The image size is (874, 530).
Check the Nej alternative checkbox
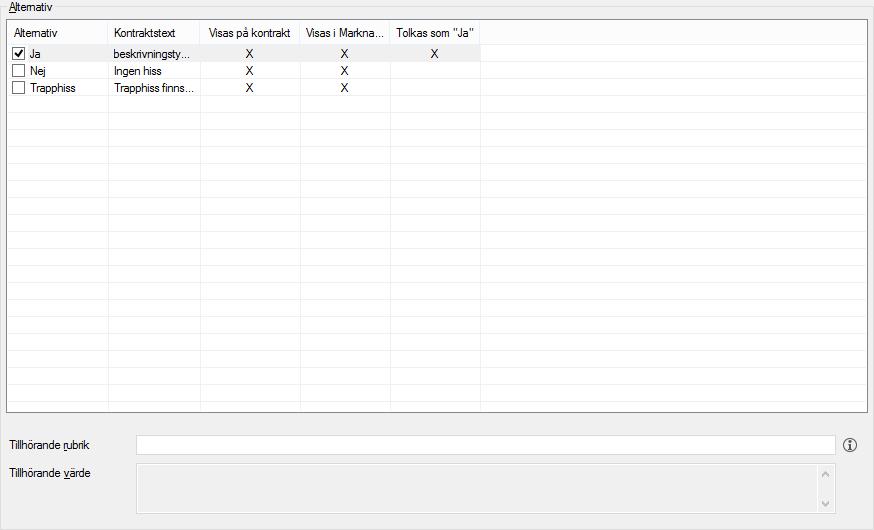click(18, 71)
